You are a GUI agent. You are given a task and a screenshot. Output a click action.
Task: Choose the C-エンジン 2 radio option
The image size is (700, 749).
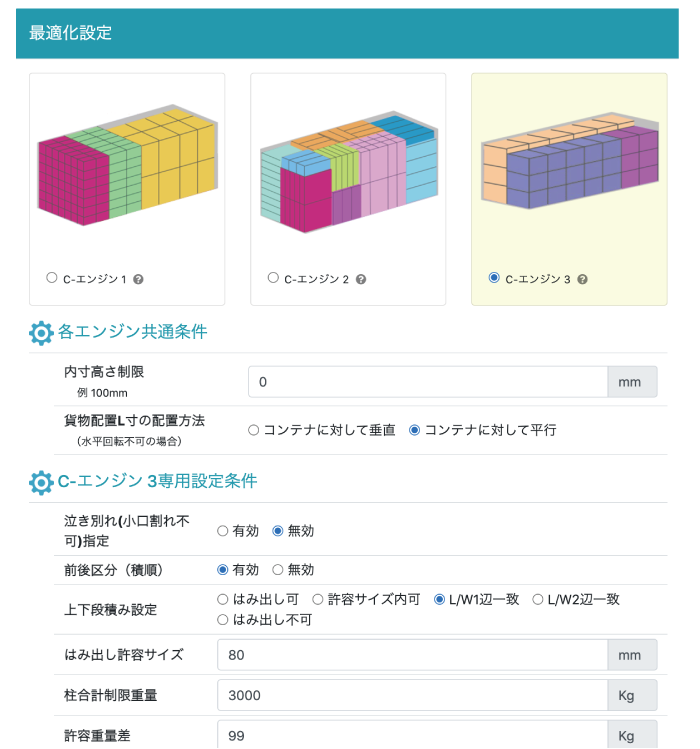(273, 278)
